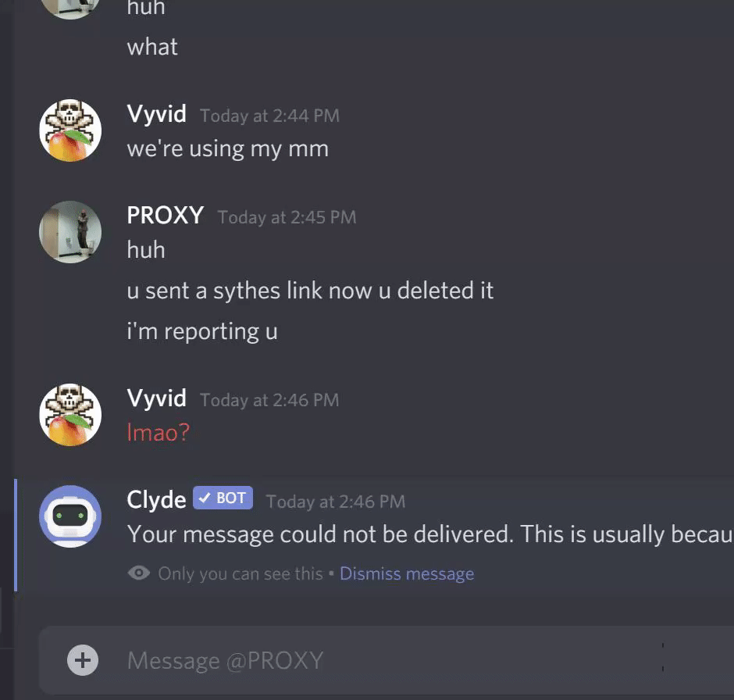Click message about sythes link deleted

click(x=310, y=291)
